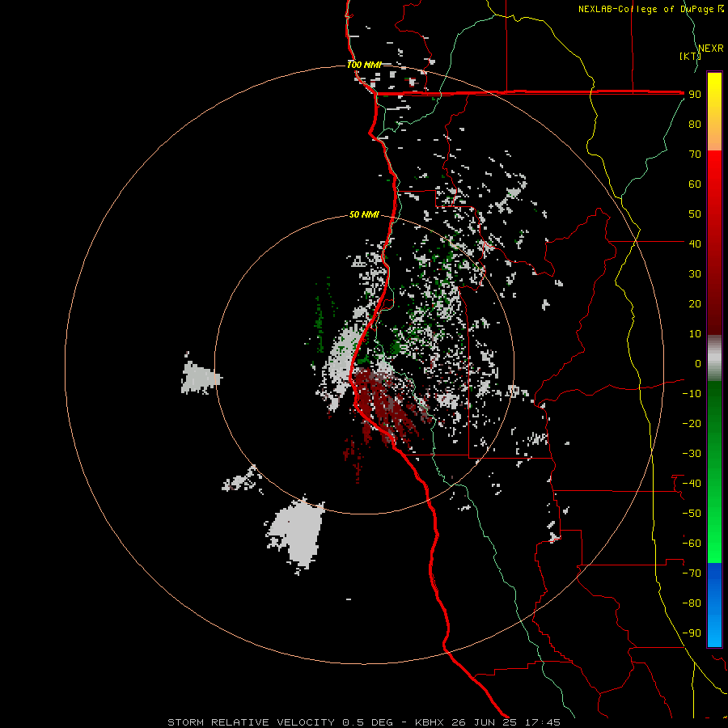
Task: Click the 30 value on velocity scale
Action: point(695,274)
